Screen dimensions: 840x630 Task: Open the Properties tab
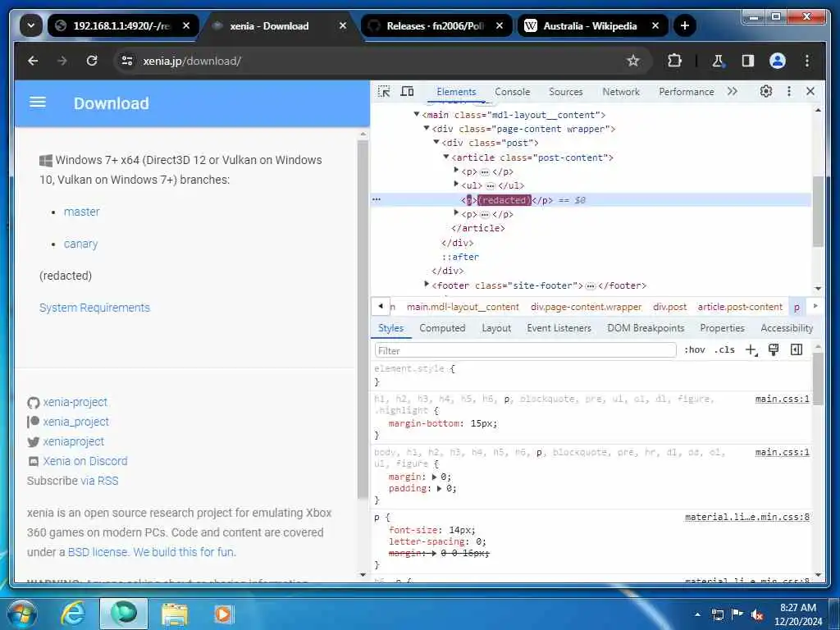(x=722, y=328)
